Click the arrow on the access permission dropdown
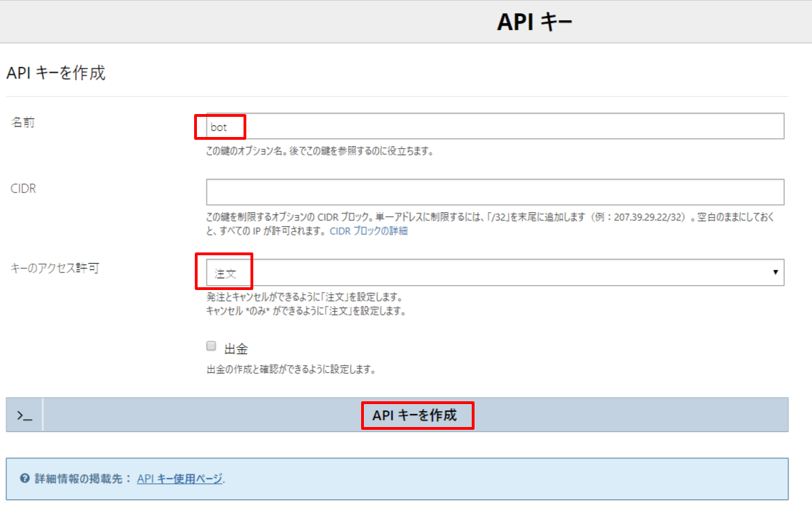 point(775,273)
